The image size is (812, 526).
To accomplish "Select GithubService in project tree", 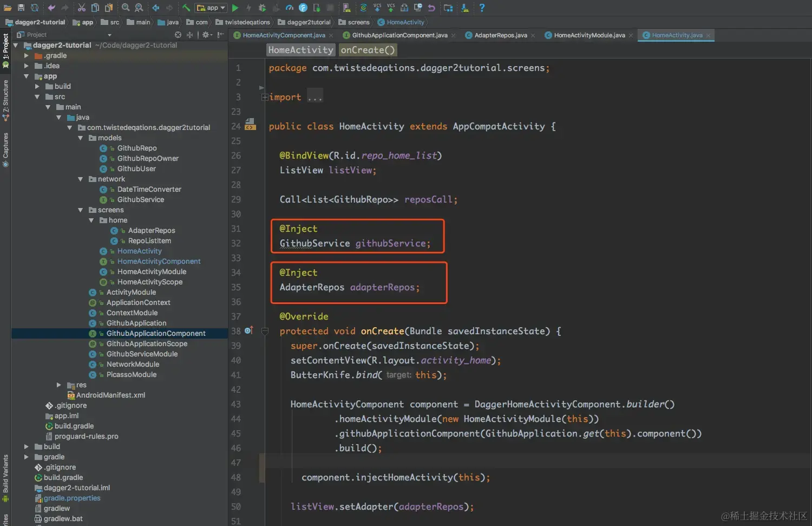I will click(x=140, y=200).
